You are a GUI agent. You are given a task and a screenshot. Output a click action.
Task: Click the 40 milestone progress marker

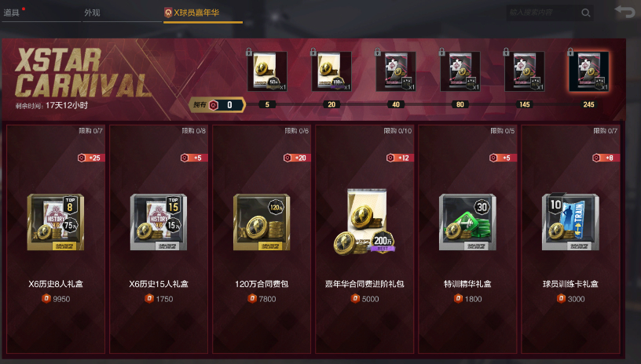(396, 104)
